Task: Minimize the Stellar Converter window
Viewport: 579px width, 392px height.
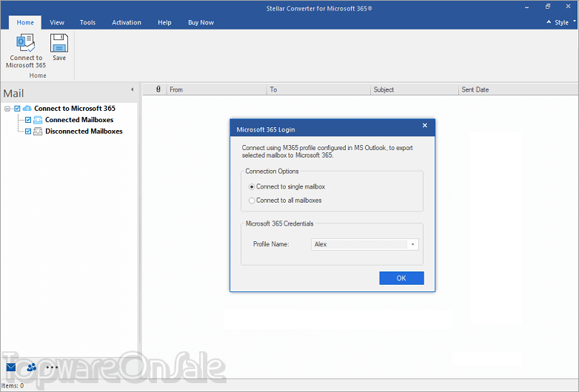Action: (x=527, y=7)
